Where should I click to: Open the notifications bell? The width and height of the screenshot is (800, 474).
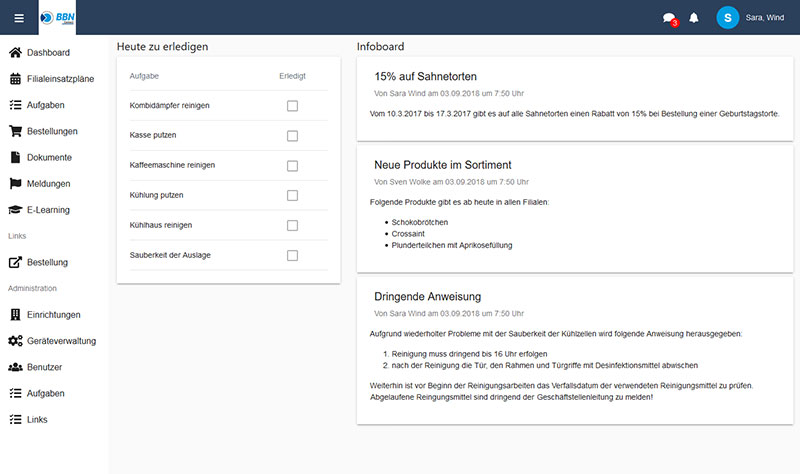click(694, 18)
